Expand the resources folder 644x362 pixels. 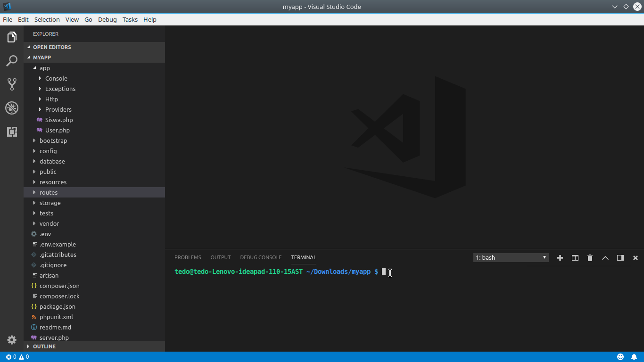(x=94, y=182)
